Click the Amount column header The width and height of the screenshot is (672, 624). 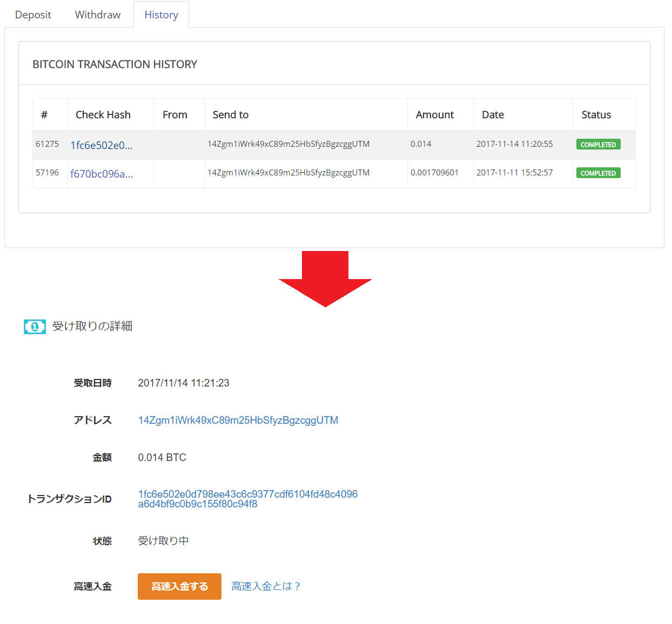pyautogui.click(x=434, y=115)
